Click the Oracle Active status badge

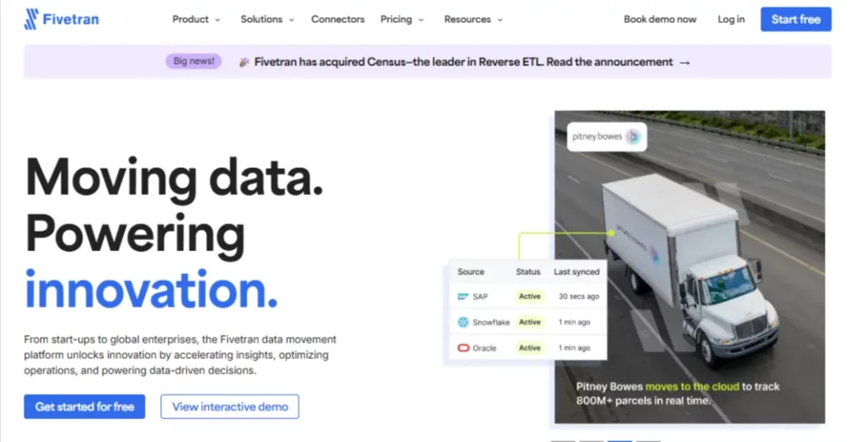point(530,348)
